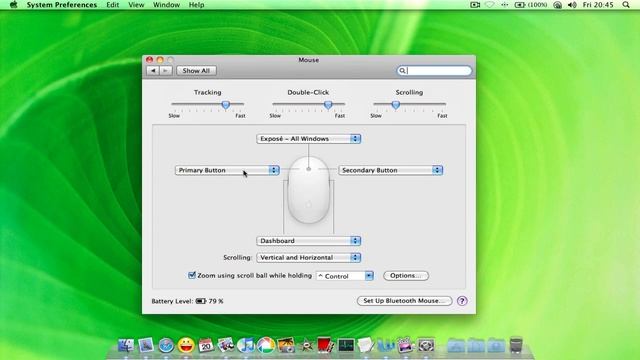640x360 pixels.
Task: Click the search magnifier in preferences window
Action: tap(402, 71)
